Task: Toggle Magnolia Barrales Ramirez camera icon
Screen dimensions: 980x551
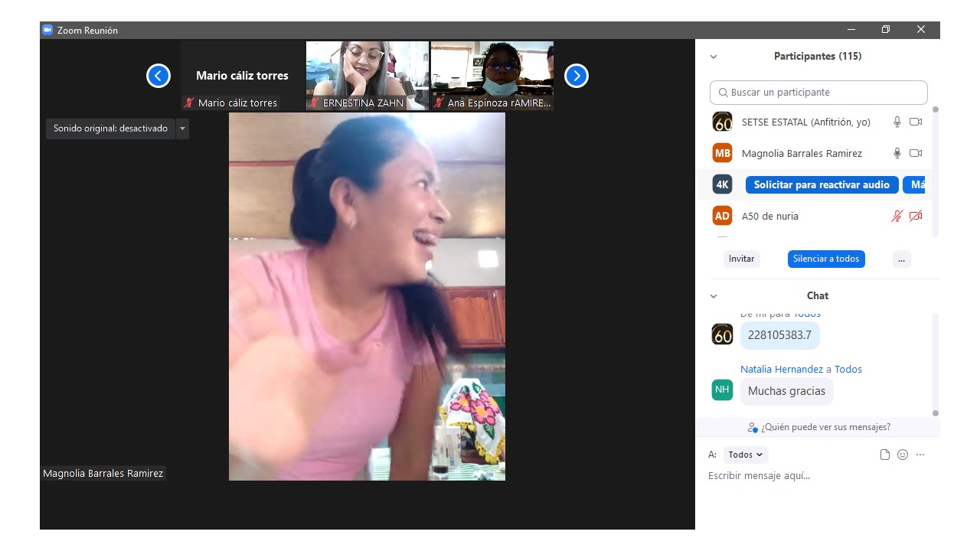Action: click(x=916, y=153)
